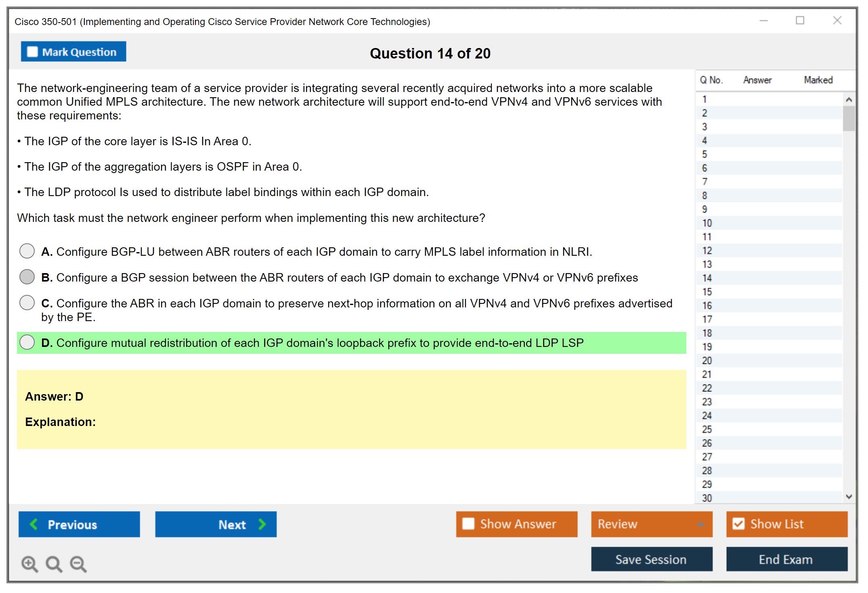Jump to question 14 in list

[x=707, y=278]
